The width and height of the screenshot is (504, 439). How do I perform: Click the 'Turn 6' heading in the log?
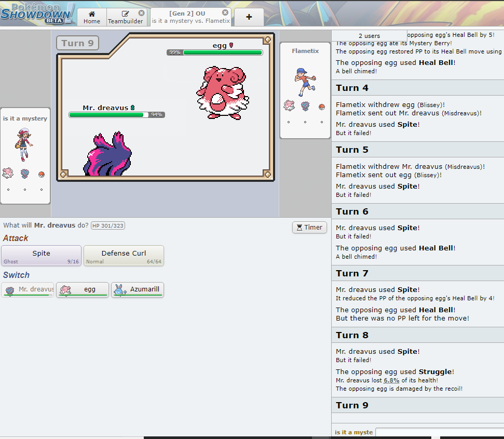[352, 211]
